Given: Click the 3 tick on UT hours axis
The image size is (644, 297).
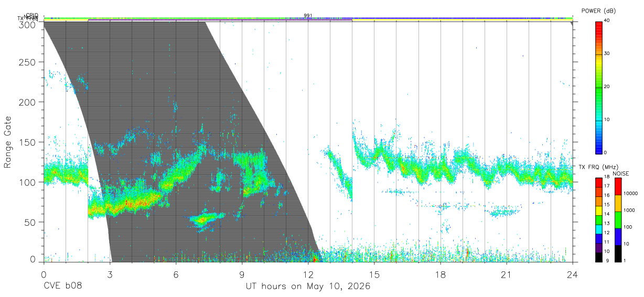Looking at the screenshot, I should tap(110, 275).
